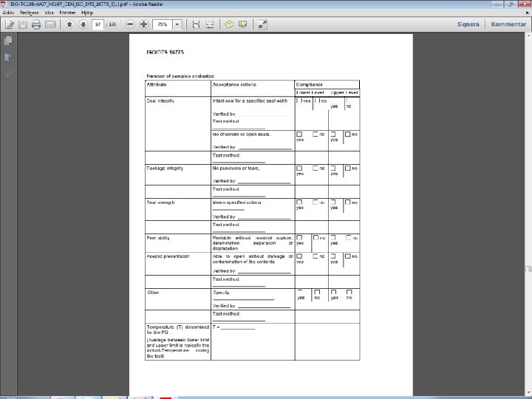Click the Save (floppy disk) icon
The width and height of the screenshot is (532, 399).
23,24
